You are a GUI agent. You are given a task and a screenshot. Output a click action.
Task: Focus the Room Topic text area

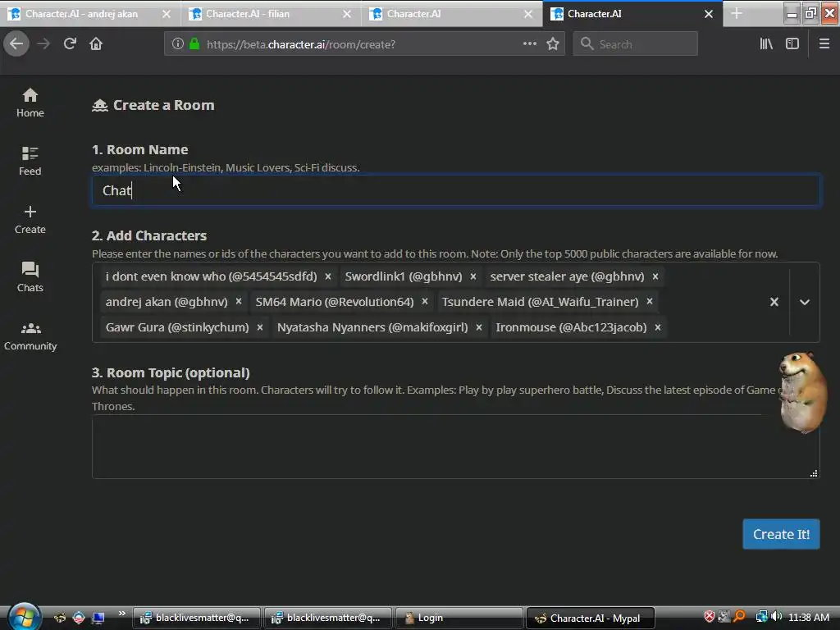pos(456,447)
